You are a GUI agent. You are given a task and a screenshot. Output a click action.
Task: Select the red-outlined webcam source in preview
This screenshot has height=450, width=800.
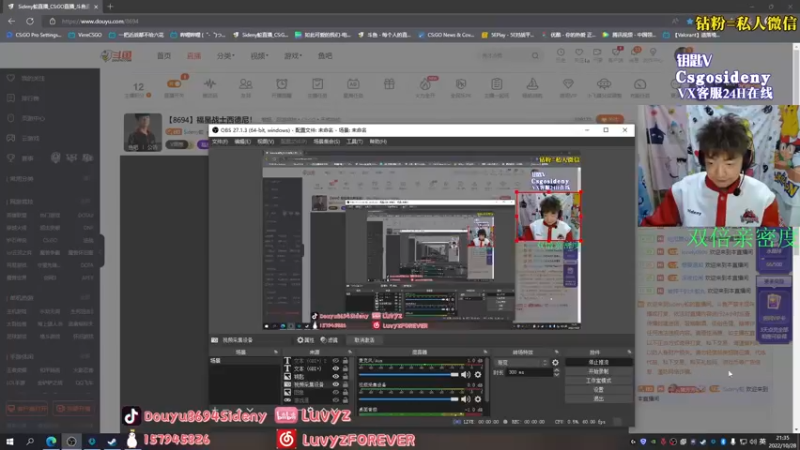[548, 216]
